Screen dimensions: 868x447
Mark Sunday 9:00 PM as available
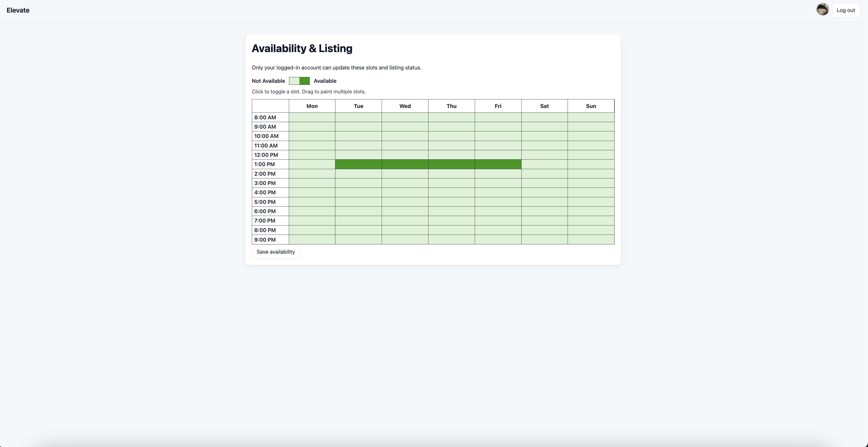591,240
